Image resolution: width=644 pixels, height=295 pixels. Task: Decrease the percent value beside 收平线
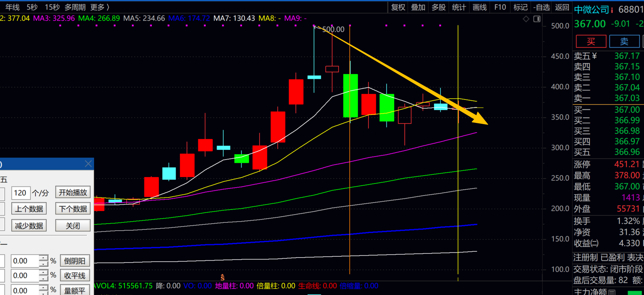coord(44,279)
